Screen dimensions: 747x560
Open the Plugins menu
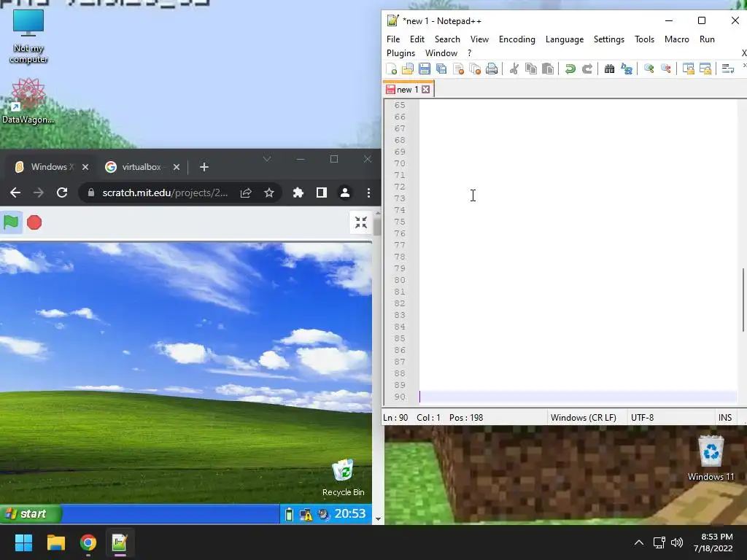point(400,52)
